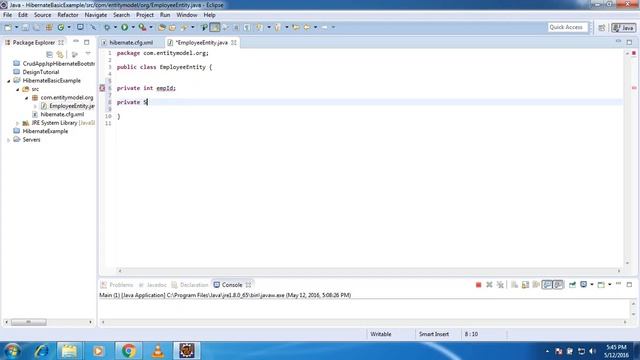Viewport: 640px width, 360px height.
Task: Select the Console tab
Action: coord(232,285)
